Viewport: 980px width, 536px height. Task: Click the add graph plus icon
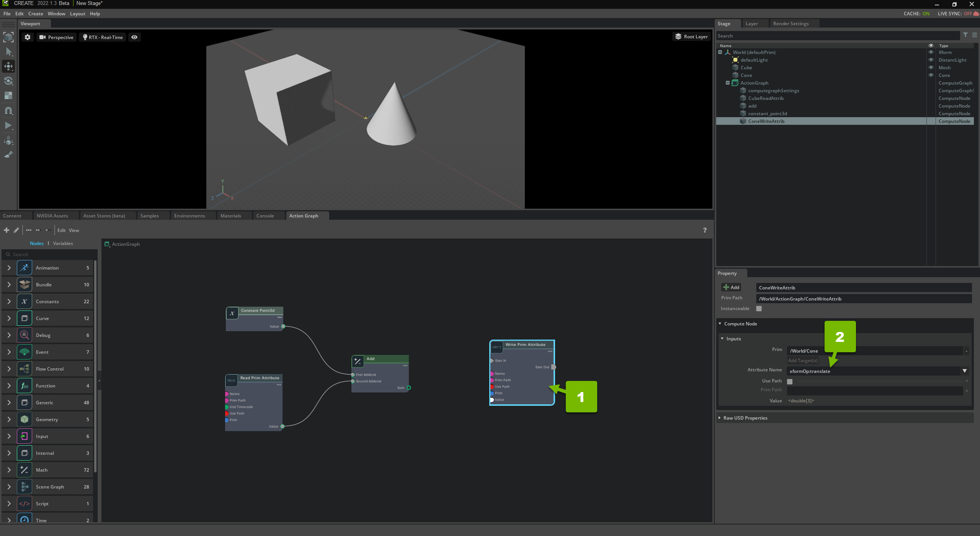7,230
